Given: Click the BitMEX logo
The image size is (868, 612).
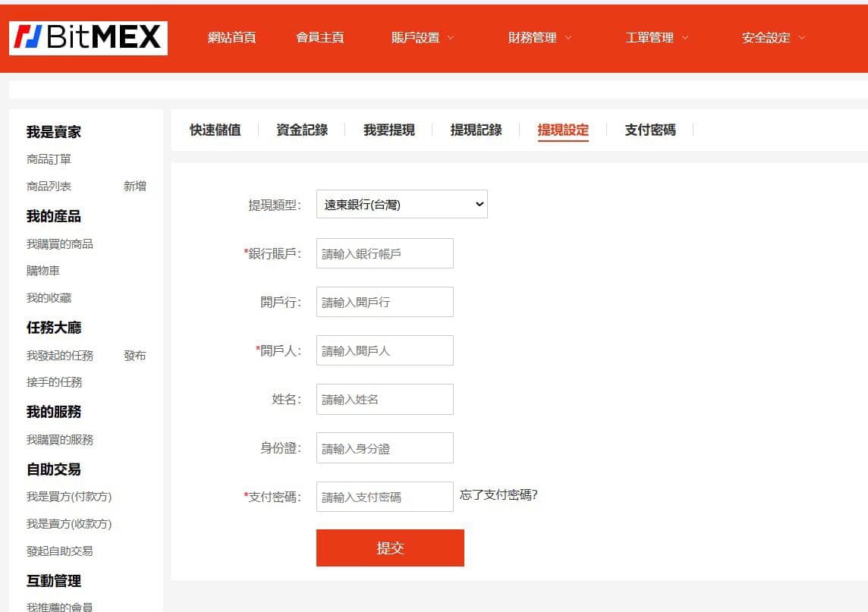Looking at the screenshot, I should click(88, 38).
